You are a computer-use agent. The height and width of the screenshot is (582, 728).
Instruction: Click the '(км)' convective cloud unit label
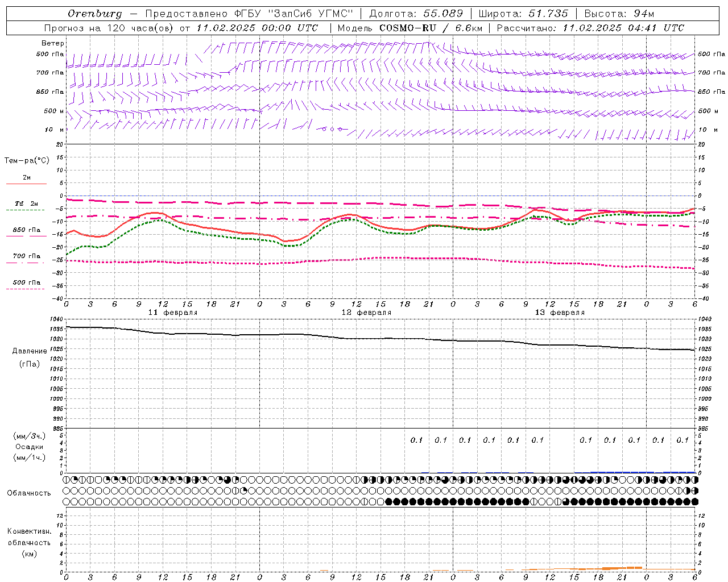pos(29,554)
